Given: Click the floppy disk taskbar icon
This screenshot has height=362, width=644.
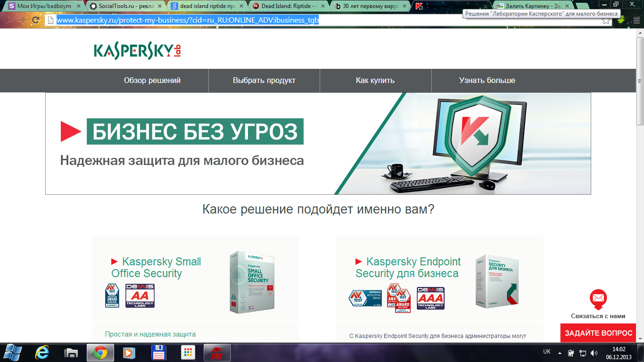Looking at the screenshot, I should point(158,353).
